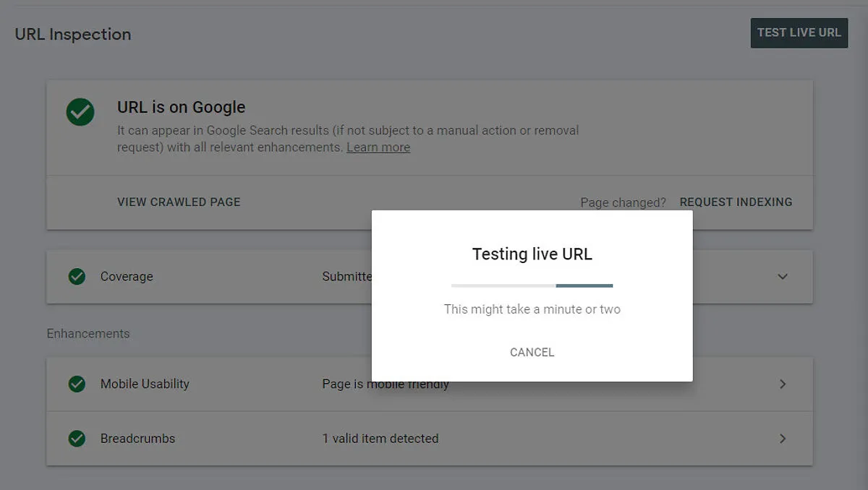Open Mobile Usability details via right arrow
The image size is (868, 490).
point(782,384)
